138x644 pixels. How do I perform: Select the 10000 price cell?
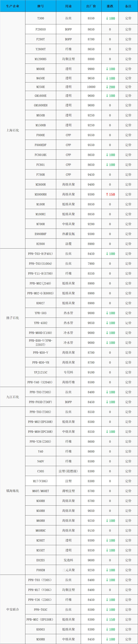pyautogui.click(x=91, y=87)
